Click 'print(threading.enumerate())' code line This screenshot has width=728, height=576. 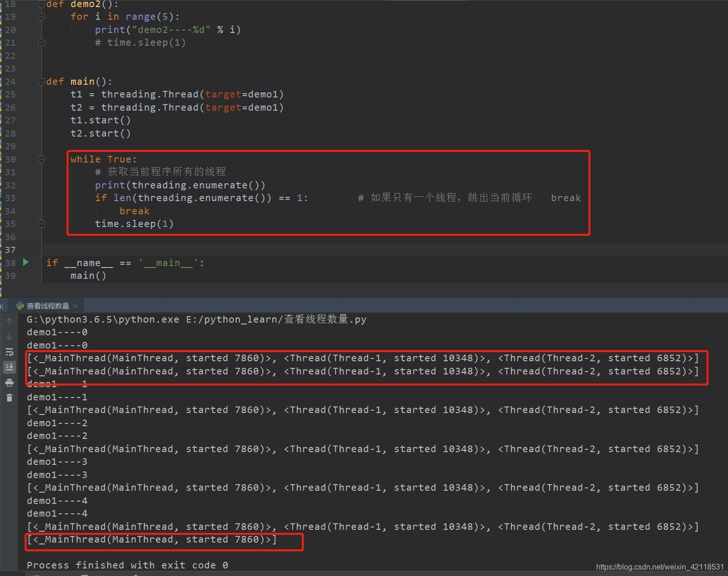pyautogui.click(x=180, y=186)
